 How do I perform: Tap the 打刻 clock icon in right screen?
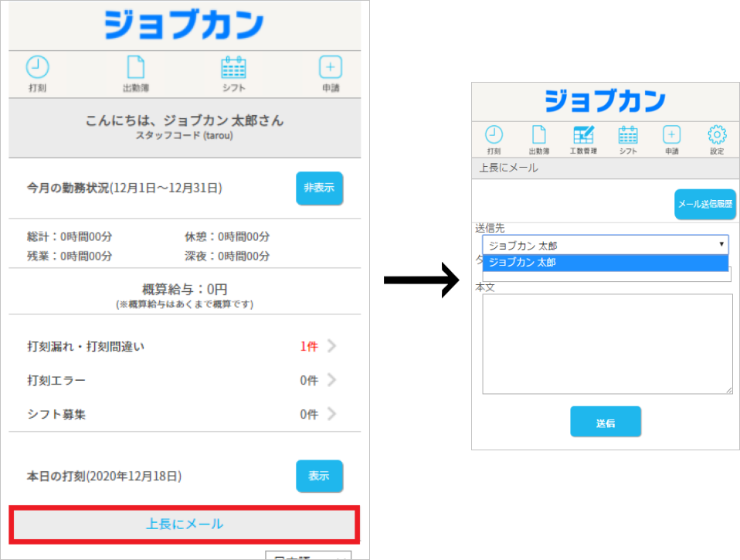(494, 135)
